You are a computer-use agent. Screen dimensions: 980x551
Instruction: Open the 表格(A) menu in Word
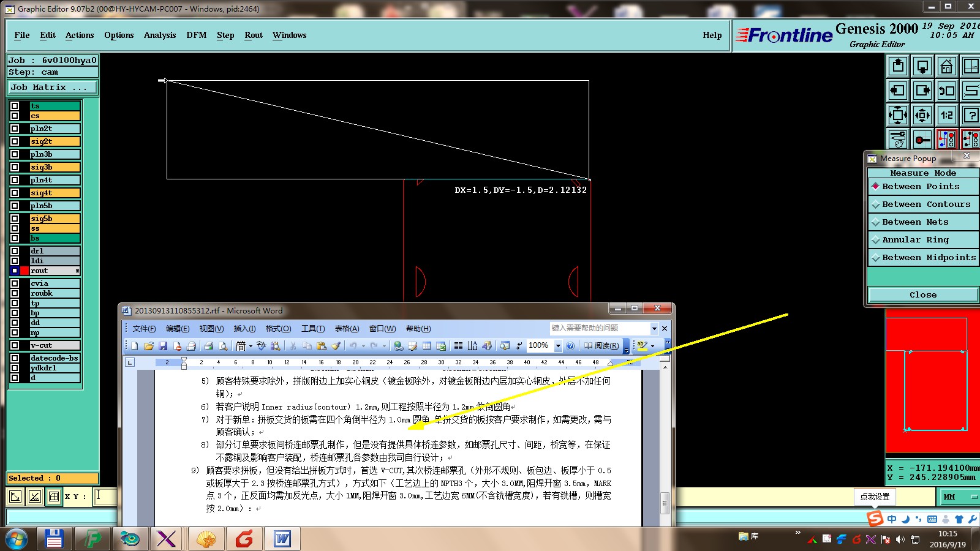(347, 329)
